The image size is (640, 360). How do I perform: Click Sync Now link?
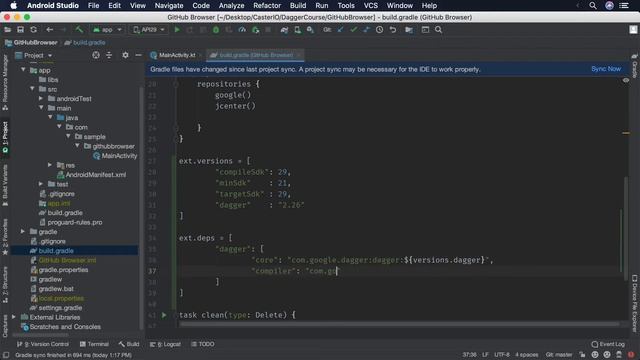coord(606,69)
